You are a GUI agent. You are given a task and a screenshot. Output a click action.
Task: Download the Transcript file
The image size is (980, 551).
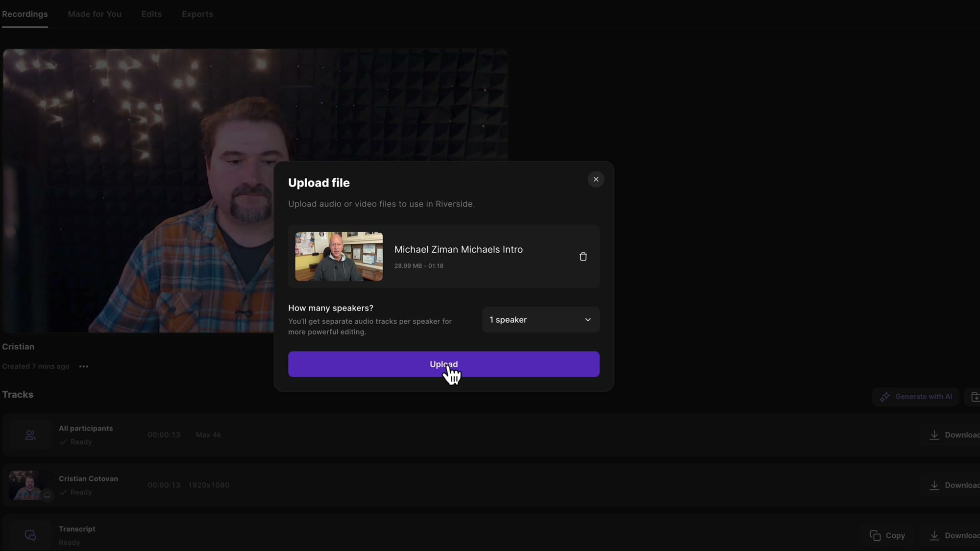955,536
